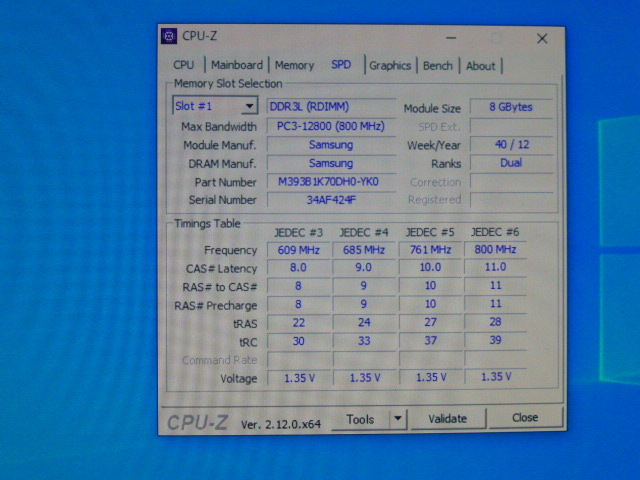
Task: Close the CPU-Z window with the X
Action: (542, 38)
